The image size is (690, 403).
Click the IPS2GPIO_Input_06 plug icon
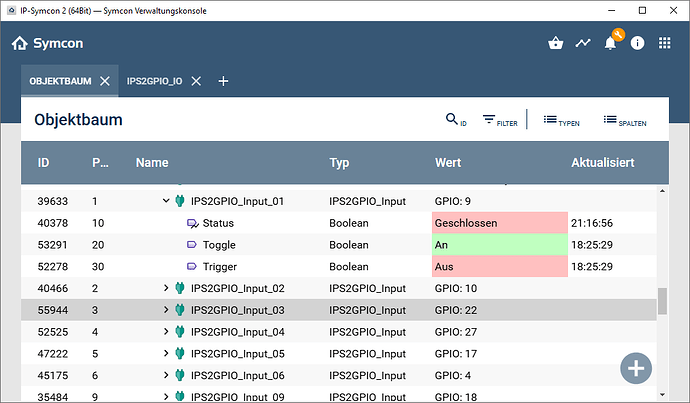click(x=180, y=375)
